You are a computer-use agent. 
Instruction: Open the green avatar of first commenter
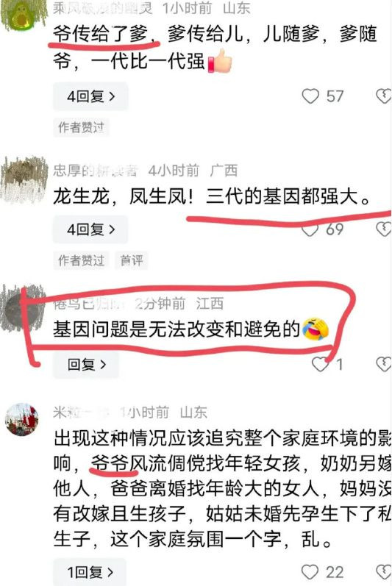click(x=24, y=15)
